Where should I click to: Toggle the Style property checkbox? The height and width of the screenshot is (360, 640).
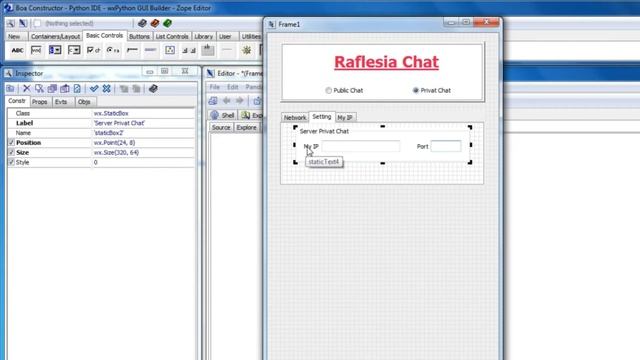pyautogui.click(x=11, y=162)
